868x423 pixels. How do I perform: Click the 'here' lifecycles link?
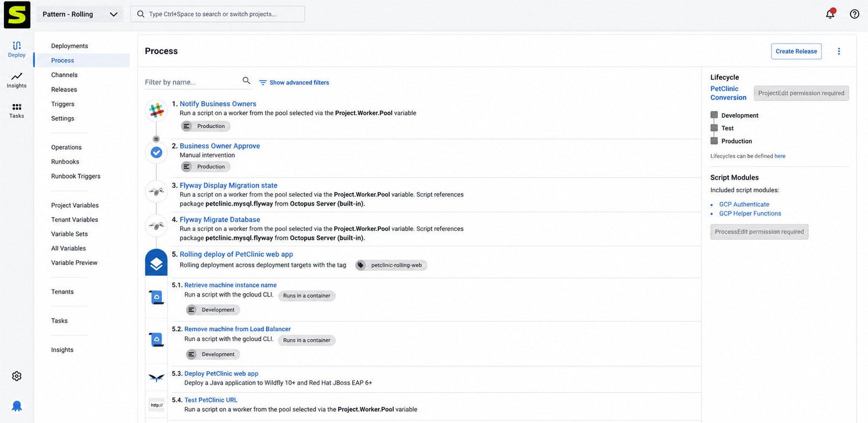click(x=780, y=156)
